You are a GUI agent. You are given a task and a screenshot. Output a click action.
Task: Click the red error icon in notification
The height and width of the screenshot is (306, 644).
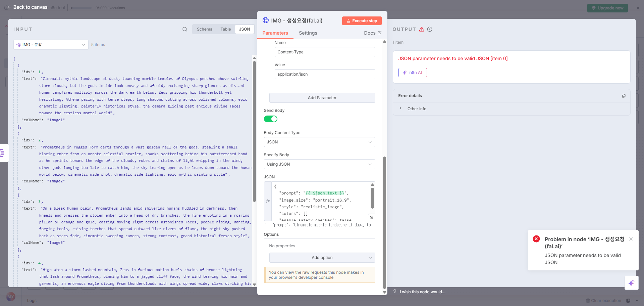(x=536, y=239)
